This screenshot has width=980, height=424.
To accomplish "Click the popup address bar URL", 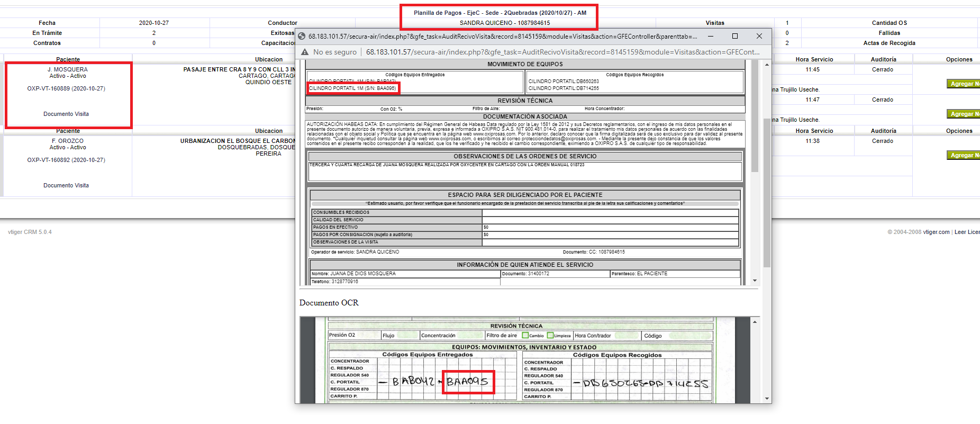I will coord(562,52).
